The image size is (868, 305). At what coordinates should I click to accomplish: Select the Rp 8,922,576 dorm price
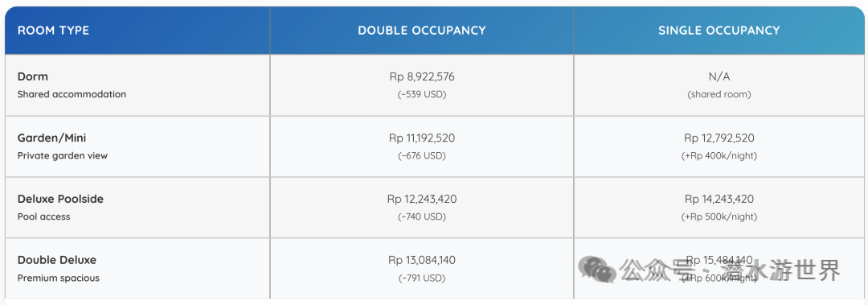pyautogui.click(x=422, y=77)
